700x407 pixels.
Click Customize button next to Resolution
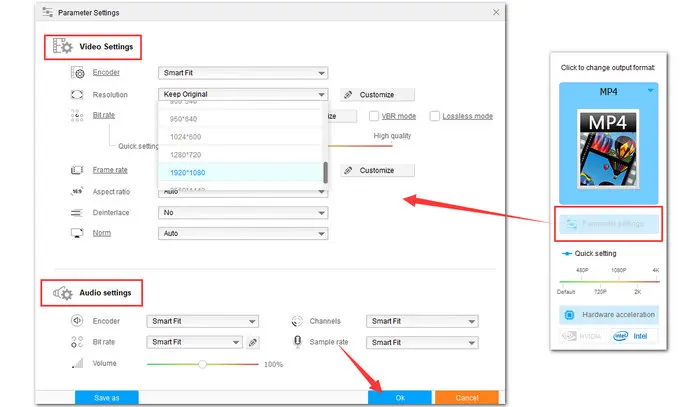pyautogui.click(x=378, y=95)
